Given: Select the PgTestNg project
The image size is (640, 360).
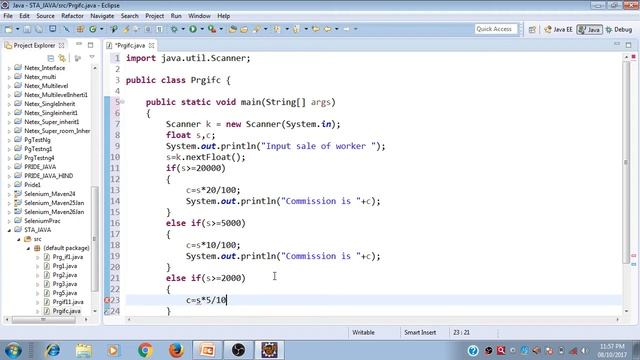Looking at the screenshot, I should pos(37,140).
